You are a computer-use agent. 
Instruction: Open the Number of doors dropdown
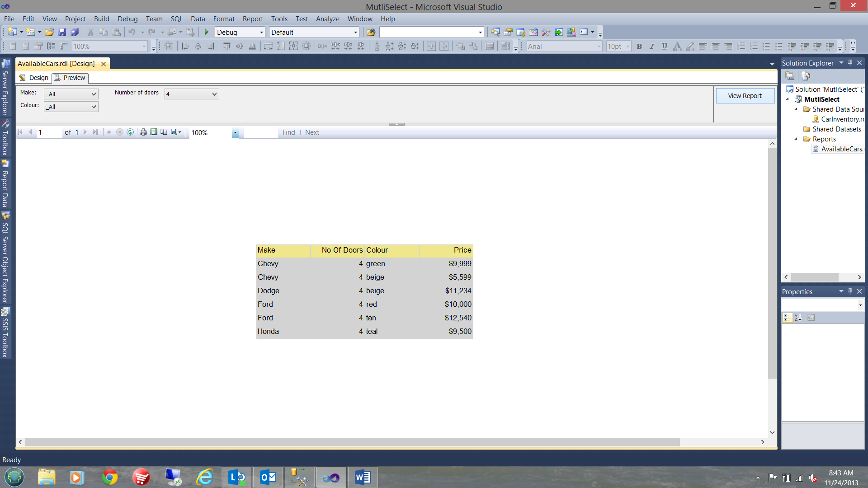click(x=214, y=94)
